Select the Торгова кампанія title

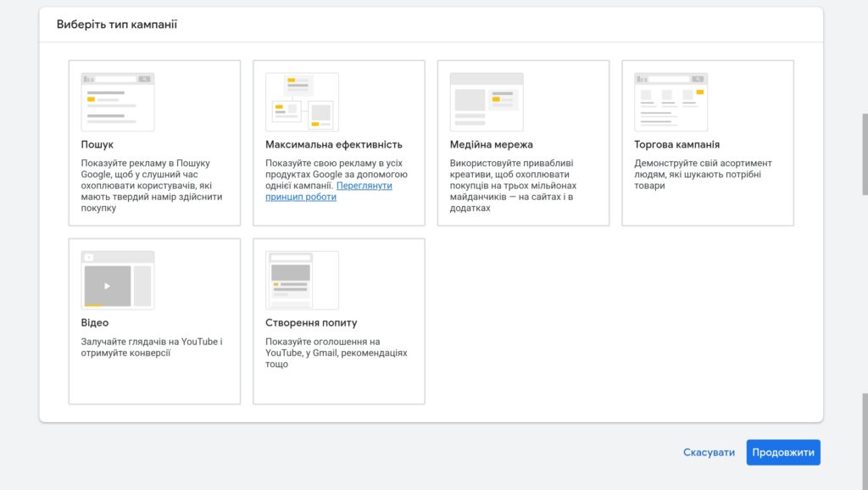tap(676, 145)
